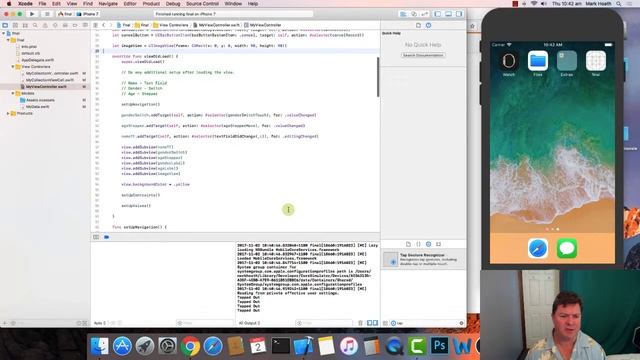Open Safari in the simulator dock
Viewport: 640px width, 360px height.
point(538,248)
